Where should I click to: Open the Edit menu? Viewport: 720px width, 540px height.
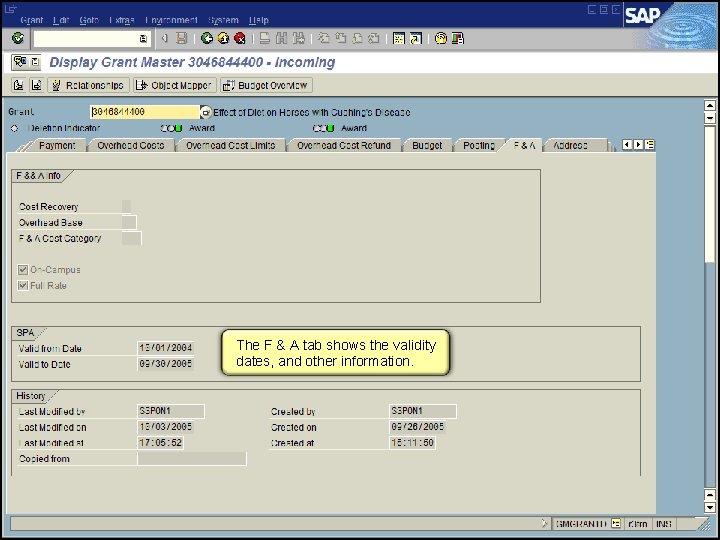tap(61, 20)
